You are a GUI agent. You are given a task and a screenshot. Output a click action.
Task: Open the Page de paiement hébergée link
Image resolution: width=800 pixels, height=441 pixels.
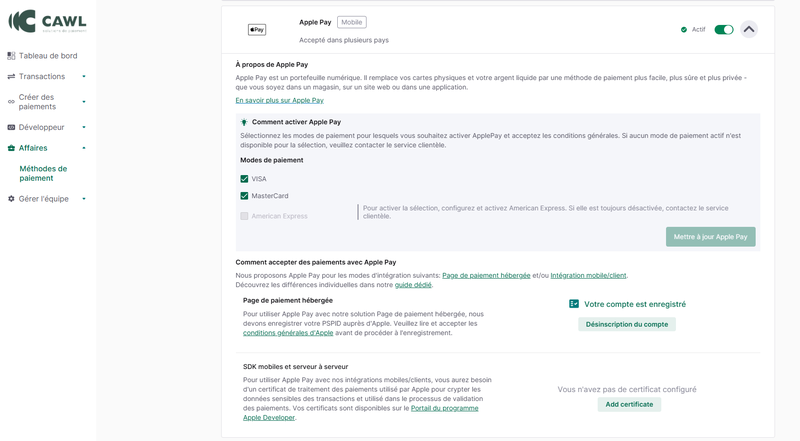(486, 276)
